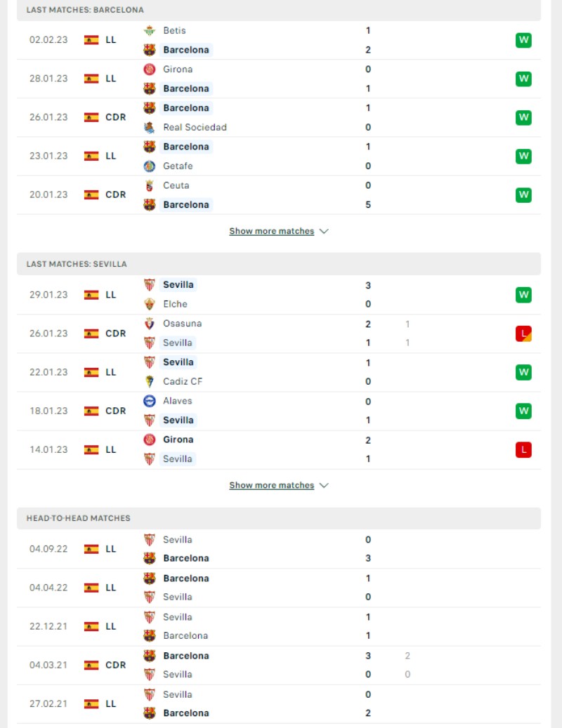Click the Spain flag on the 20.01.23 match

pos(91,195)
